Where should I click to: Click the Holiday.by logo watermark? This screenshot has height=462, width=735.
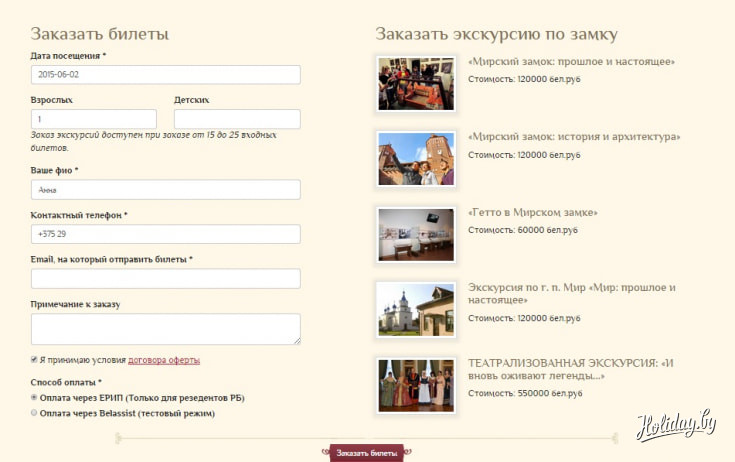pos(677,424)
